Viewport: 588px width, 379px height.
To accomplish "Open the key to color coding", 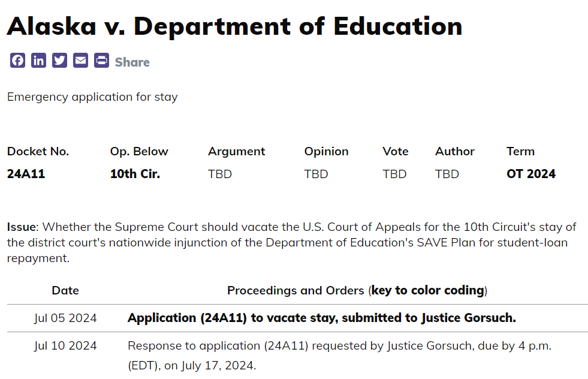I will coord(428,290).
